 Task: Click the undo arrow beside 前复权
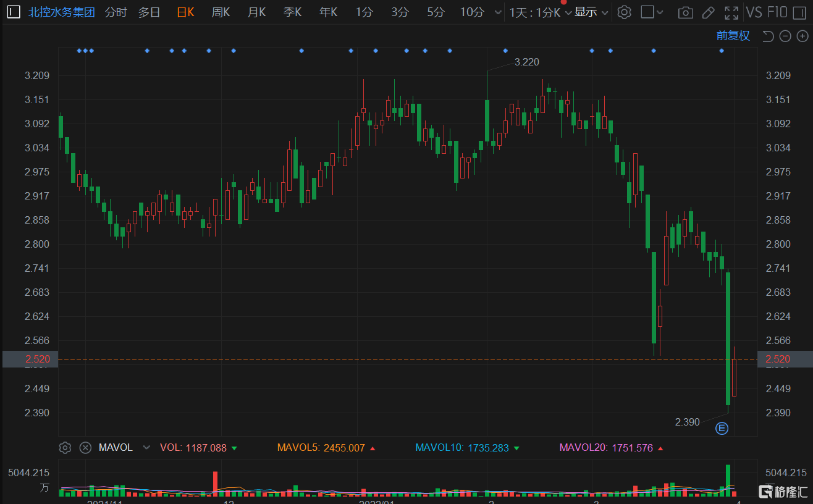tap(768, 36)
